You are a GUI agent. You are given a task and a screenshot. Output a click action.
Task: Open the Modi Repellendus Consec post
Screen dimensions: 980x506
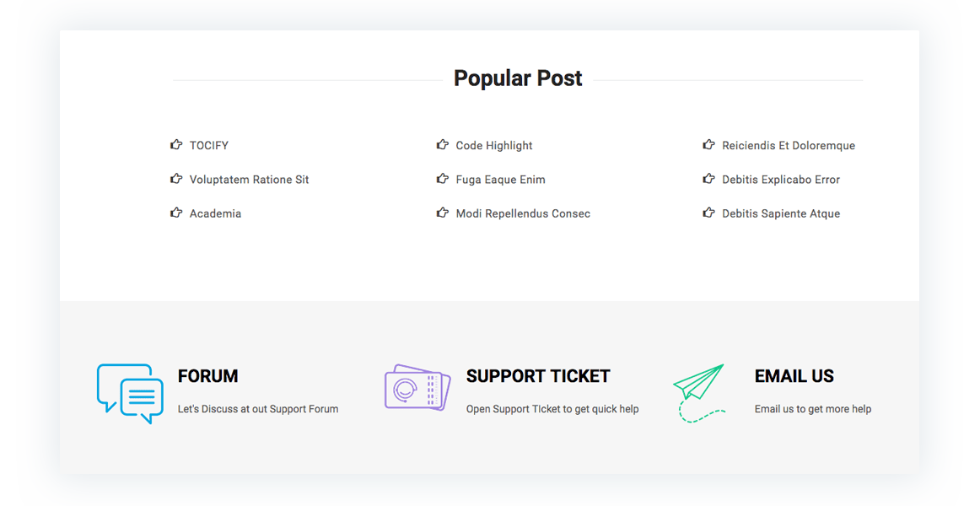(x=523, y=213)
